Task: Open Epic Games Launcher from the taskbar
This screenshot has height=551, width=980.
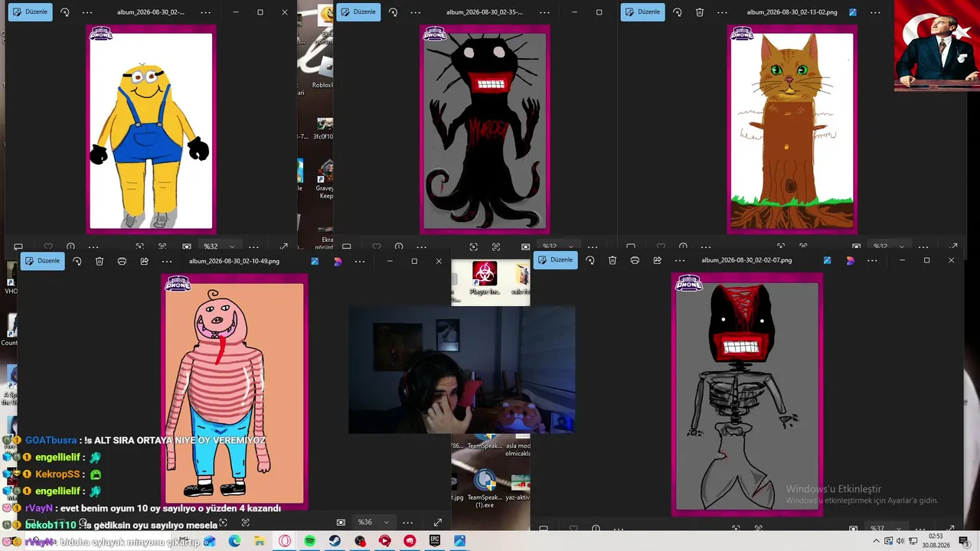Action: click(x=435, y=541)
